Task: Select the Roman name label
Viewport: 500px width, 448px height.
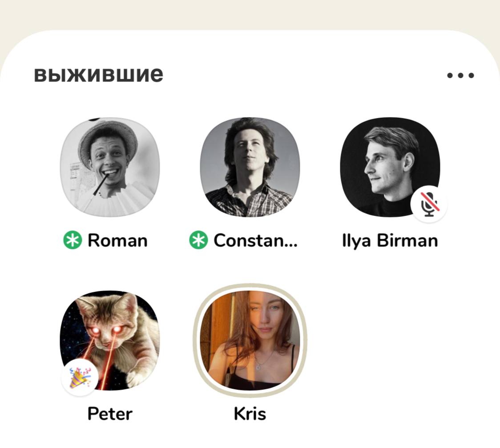Action: click(117, 240)
